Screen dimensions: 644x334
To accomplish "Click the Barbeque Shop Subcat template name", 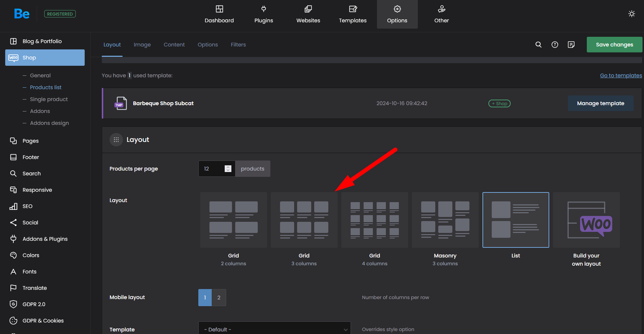I will [x=163, y=103].
